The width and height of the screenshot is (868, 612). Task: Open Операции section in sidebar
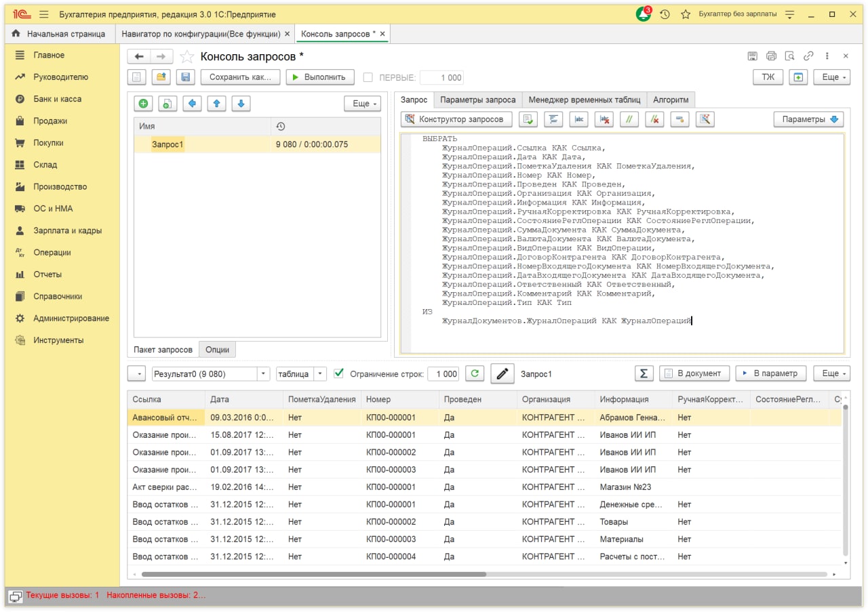click(x=52, y=252)
